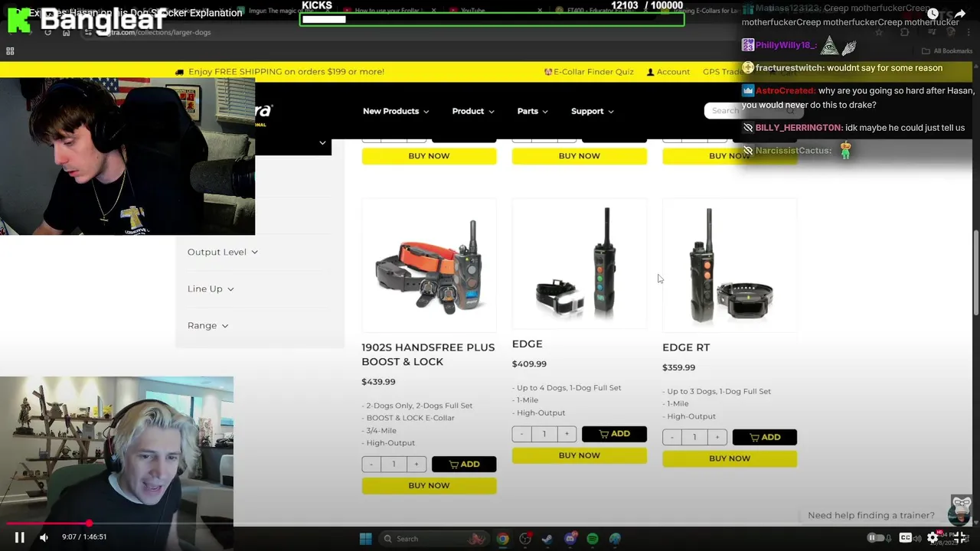Click fracturestwitch chat username
This screenshot has width=980, height=551.
click(791, 68)
